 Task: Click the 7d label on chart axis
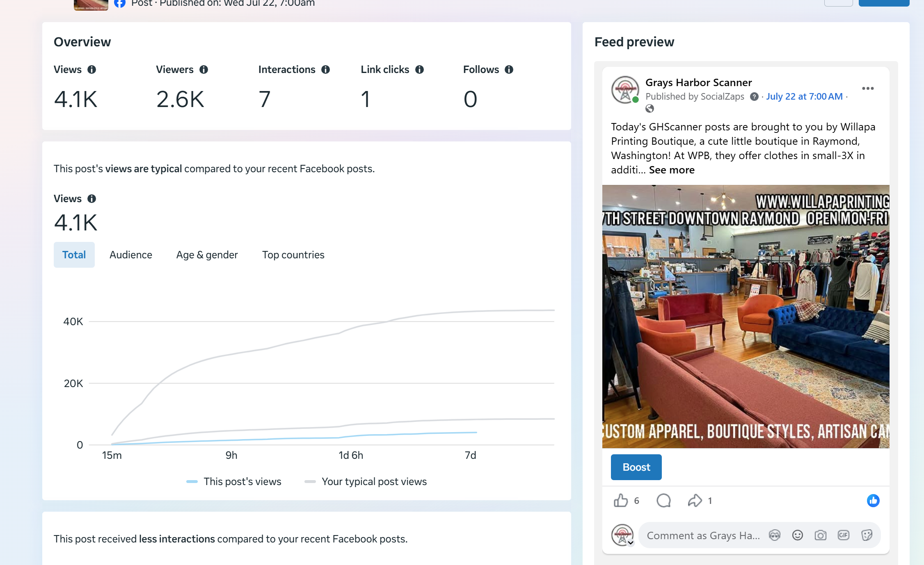[471, 456]
